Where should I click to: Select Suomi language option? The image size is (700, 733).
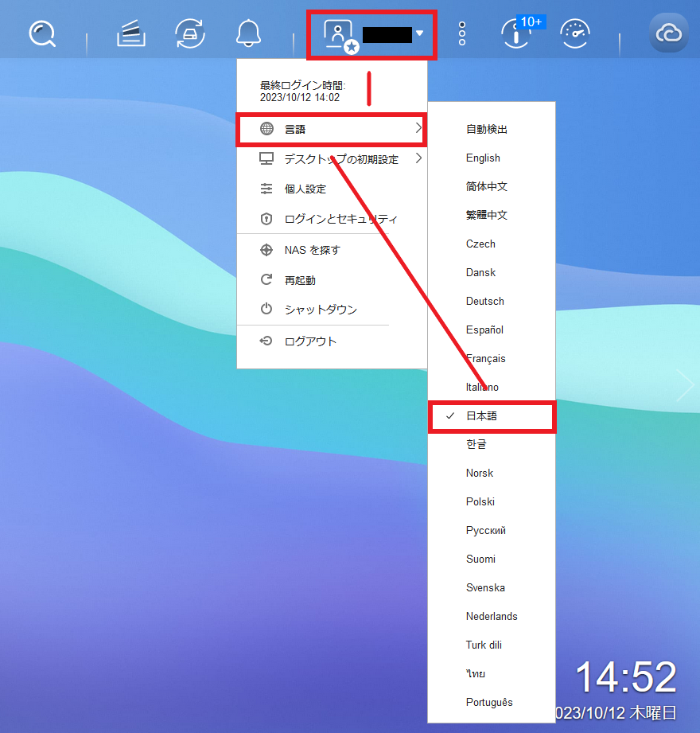(x=492, y=559)
